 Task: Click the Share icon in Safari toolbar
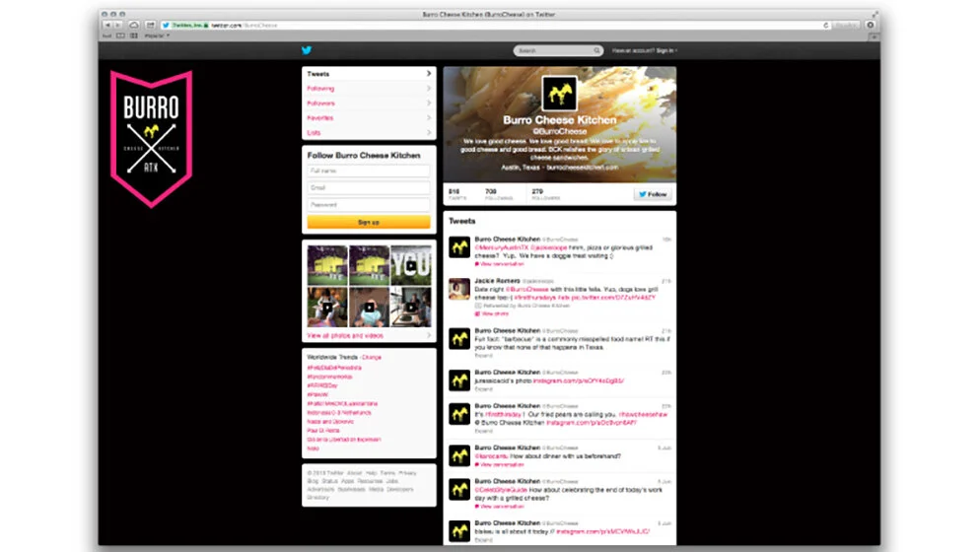point(151,25)
